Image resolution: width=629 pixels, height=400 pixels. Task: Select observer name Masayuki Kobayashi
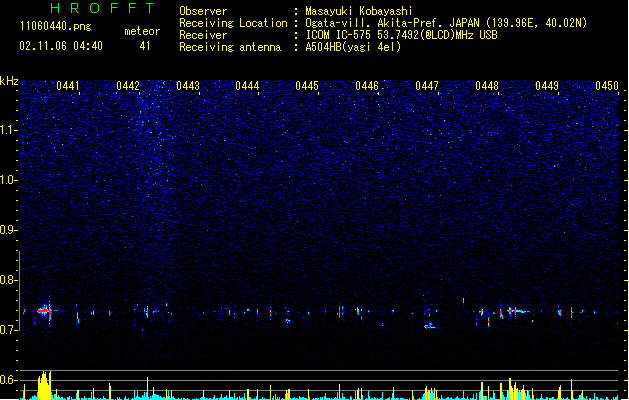pos(359,11)
